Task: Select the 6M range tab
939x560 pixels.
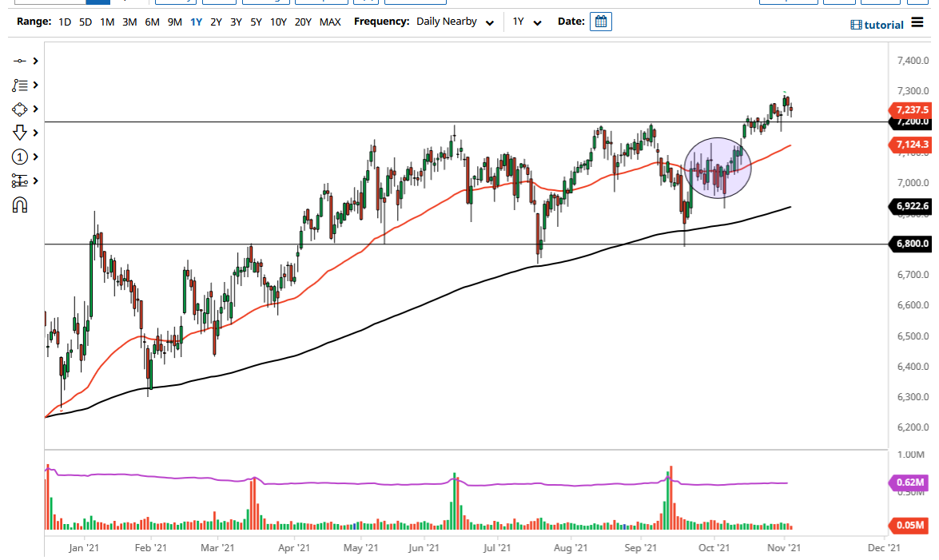Action: [x=153, y=22]
